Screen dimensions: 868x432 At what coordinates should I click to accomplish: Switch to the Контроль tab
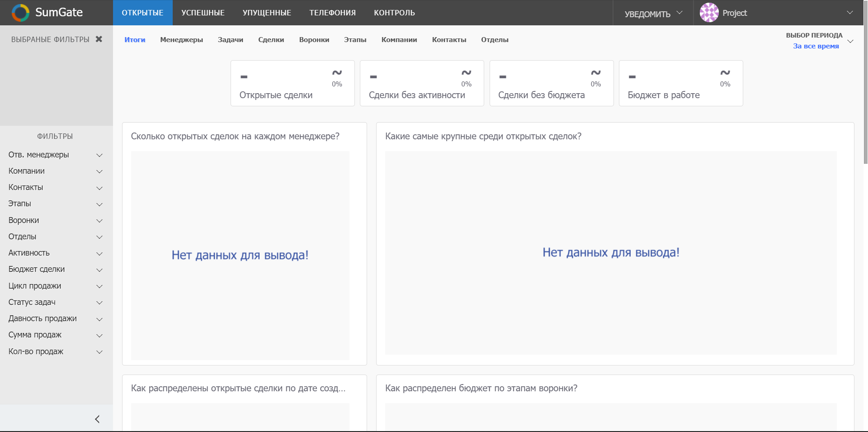coord(394,13)
